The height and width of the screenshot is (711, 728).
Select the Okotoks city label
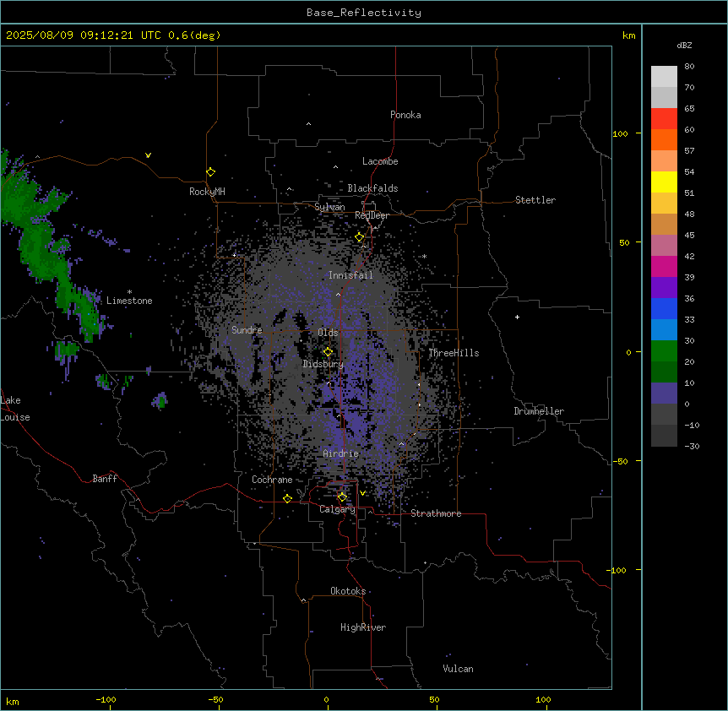click(348, 591)
